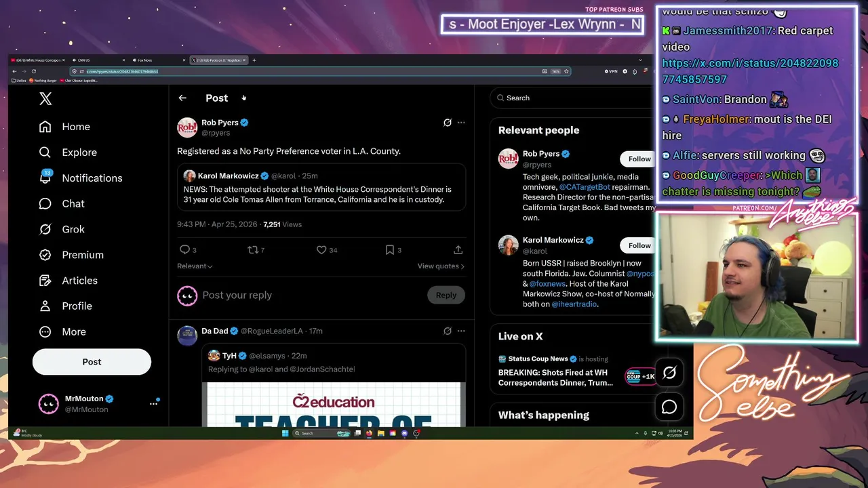Open Chat in the sidebar
Image resolution: width=868 pixels, height=488 pixels.
point(62,203)
